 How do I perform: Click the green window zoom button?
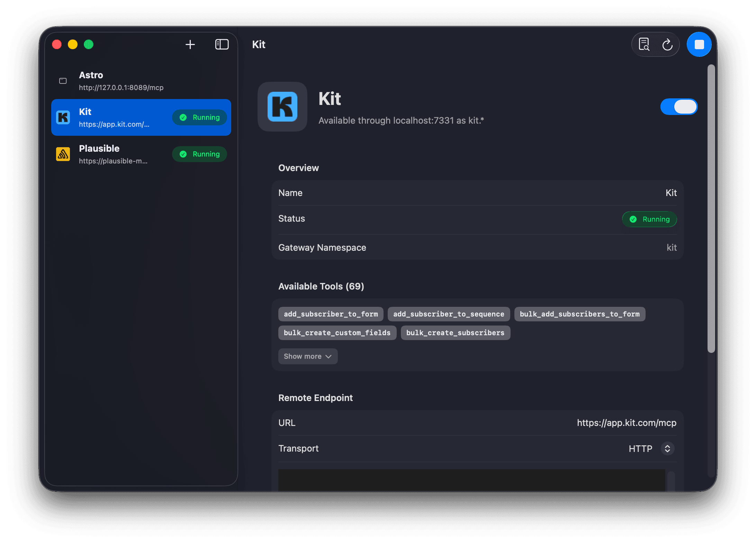pos(89,44)
